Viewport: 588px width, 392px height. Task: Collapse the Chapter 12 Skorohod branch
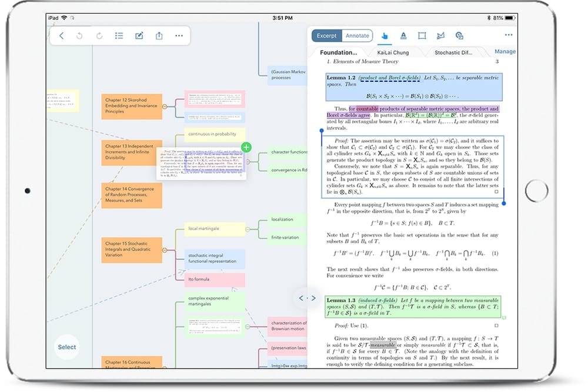coord(165,107)
